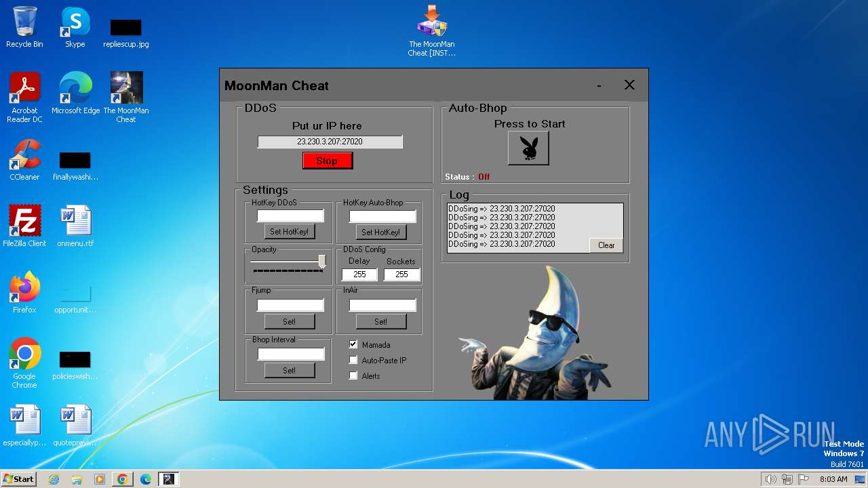Open Internet Explorer in the taskbar
868x488 pixels.
click(x=54, y=479)
